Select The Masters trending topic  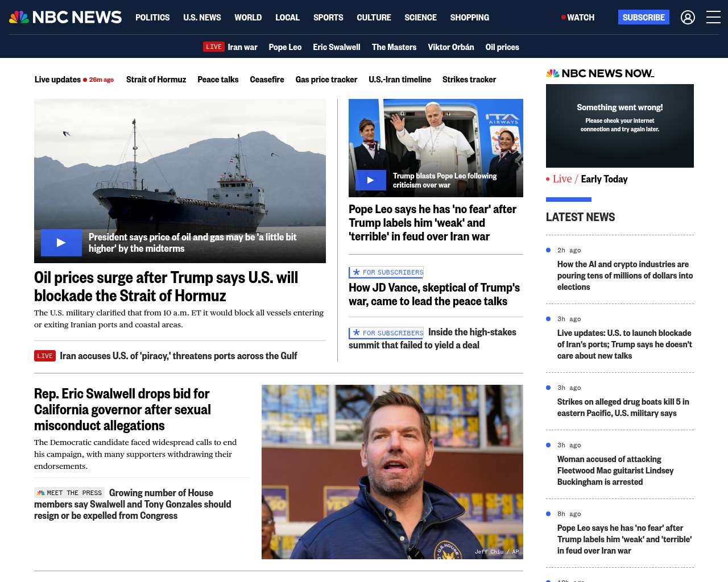(394, 47)
